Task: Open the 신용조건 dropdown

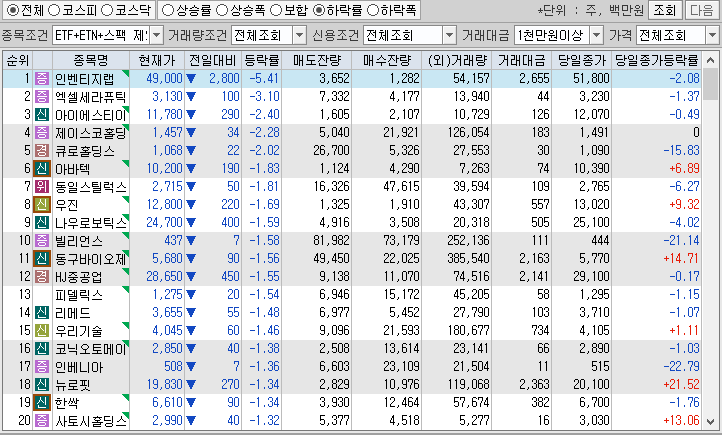Action: tap(449, 35)
